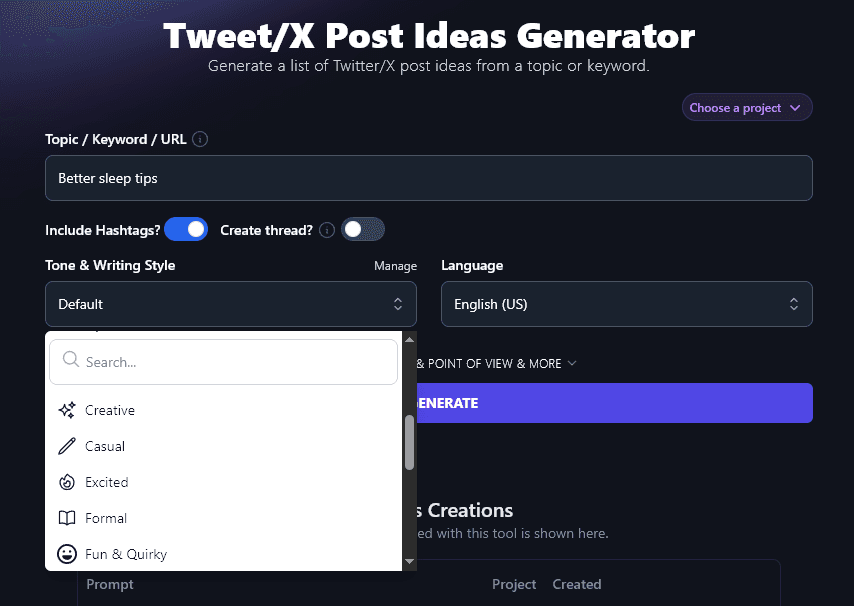Click the pencil icon beside Casual
Image resolution: width=854 pixels, height=606 pixels.
pyautogui.click(x=67, y=446)
